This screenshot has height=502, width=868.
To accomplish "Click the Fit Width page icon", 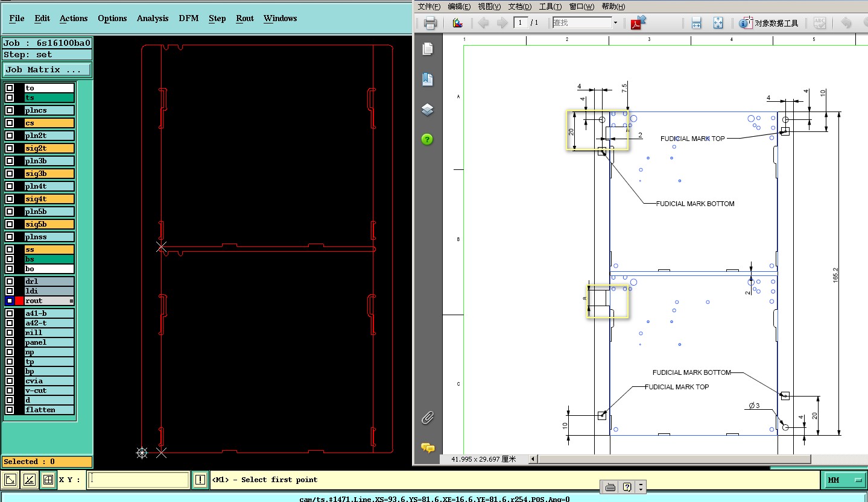I will pos(696,23).
